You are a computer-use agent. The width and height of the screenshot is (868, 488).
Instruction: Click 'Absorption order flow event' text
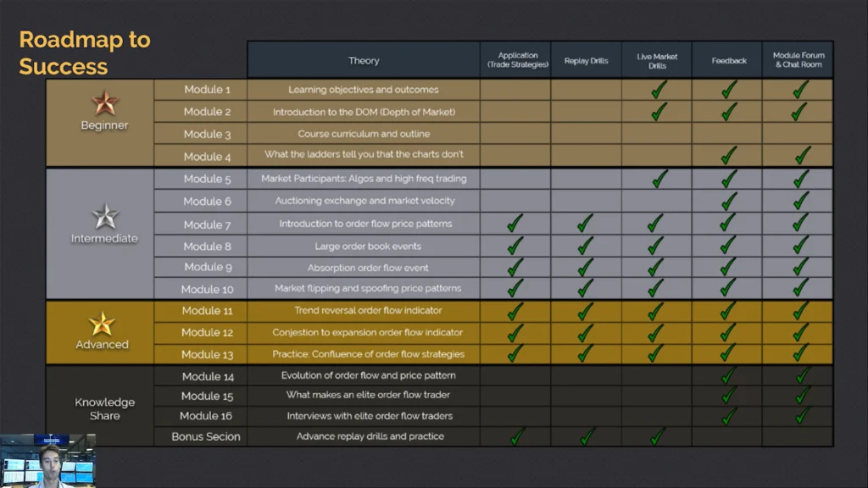368,268
